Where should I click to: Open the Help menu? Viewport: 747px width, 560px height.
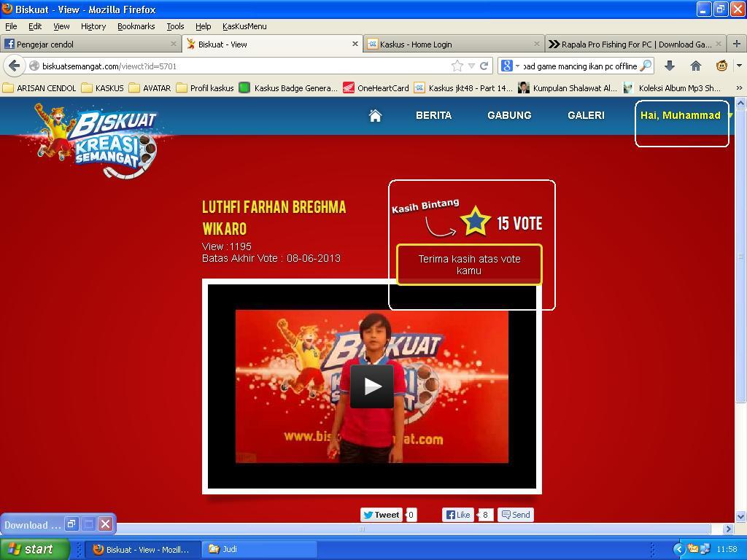pyautogui.click(x=203, y=26)
